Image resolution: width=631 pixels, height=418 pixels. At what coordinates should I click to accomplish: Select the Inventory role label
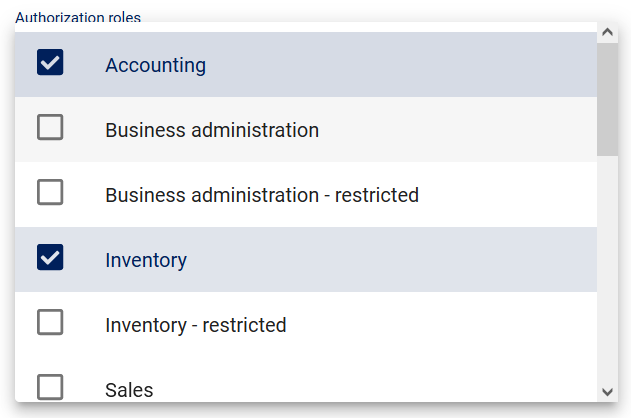pyautogui.click(x=146, y=260)
